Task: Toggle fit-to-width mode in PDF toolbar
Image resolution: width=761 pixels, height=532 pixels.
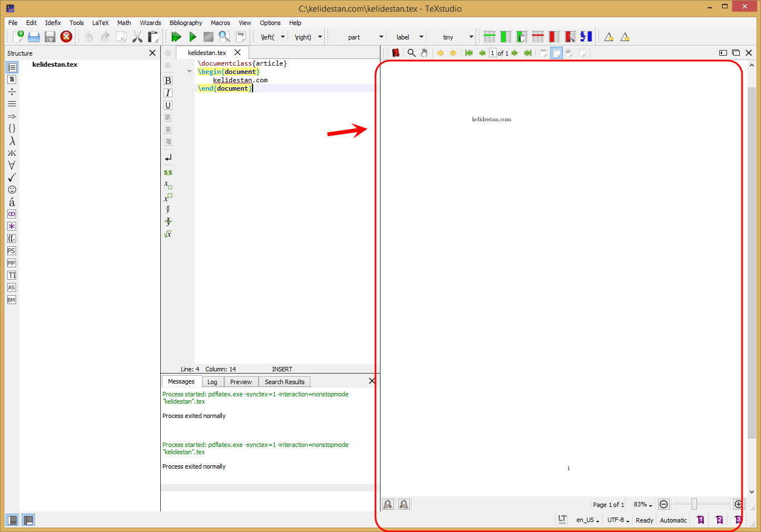Action: (x=556, y=53)
